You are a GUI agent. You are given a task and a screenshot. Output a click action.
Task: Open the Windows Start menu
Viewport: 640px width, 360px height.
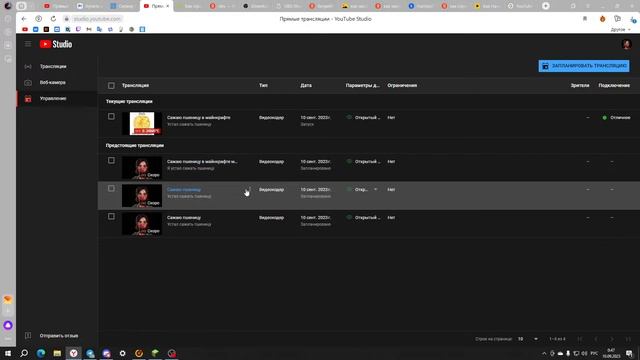coord(8,353)
